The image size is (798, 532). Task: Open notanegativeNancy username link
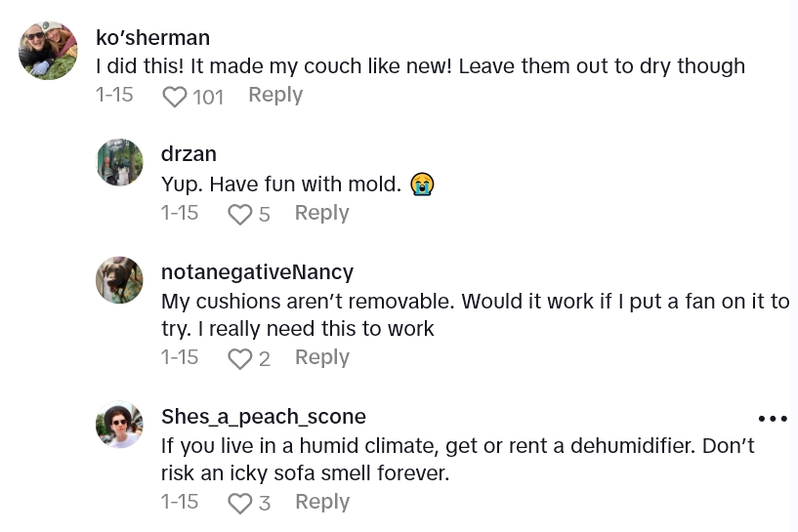(257, 271)
